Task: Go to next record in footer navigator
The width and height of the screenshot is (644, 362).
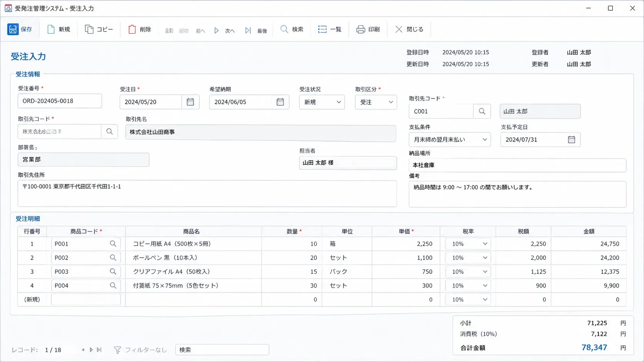Action: pyautogui.click(x=91, y=350)
